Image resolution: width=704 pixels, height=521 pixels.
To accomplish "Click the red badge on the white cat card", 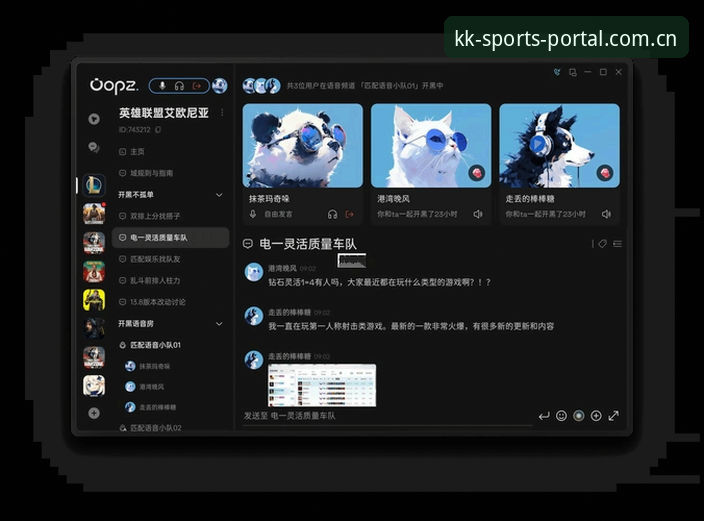I will pyautogui.click(x=477, y=173).
